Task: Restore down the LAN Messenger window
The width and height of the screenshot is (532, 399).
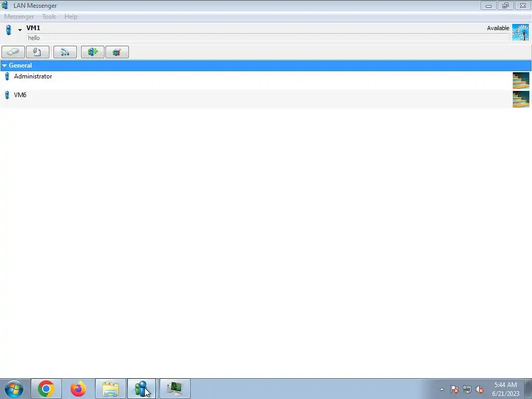Action: coord(506,6)
